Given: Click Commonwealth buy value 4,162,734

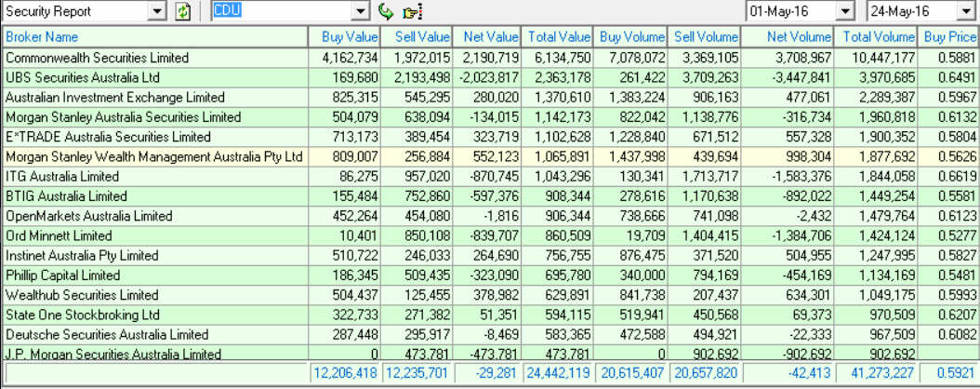Looking at the screenshot, I should (x=350, y=58).
